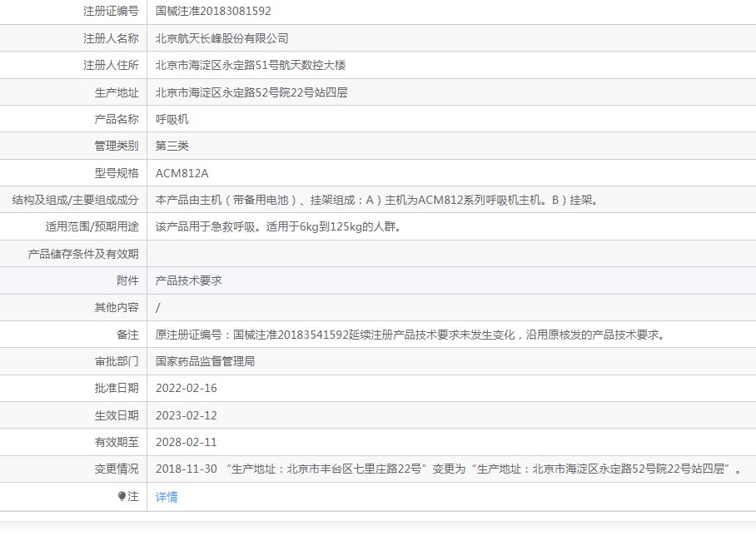Select the model value ACM812A
756x536 pixels.
point(182,173)
